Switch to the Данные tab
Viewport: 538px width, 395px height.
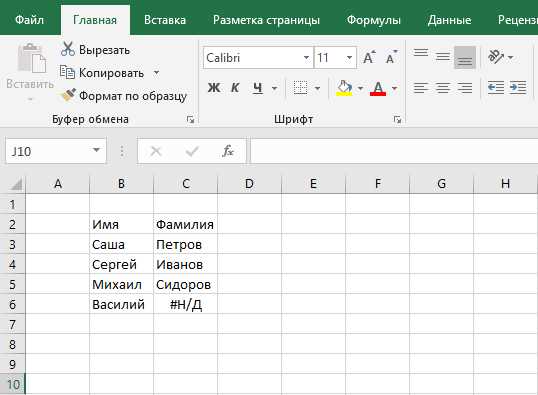tap(449, 20)
